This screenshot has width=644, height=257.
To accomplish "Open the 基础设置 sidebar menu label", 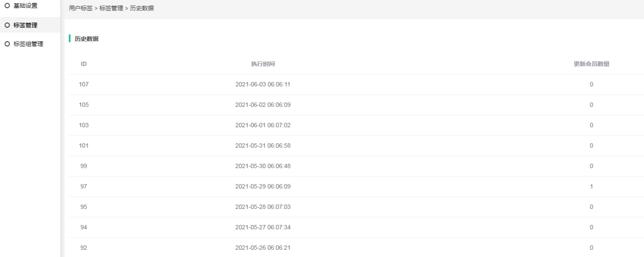I will tap(25, 6).
